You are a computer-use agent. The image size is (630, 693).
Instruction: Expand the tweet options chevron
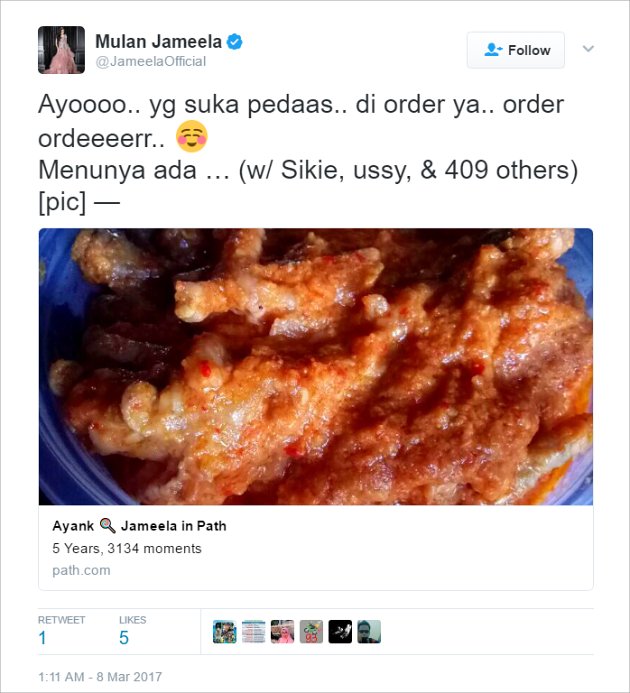[x=588, y=49]
